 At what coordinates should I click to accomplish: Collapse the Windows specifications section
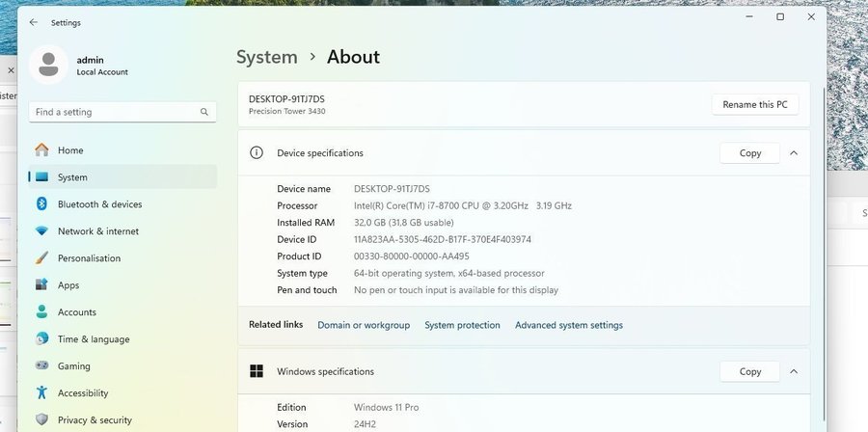(x=794, y=371)
